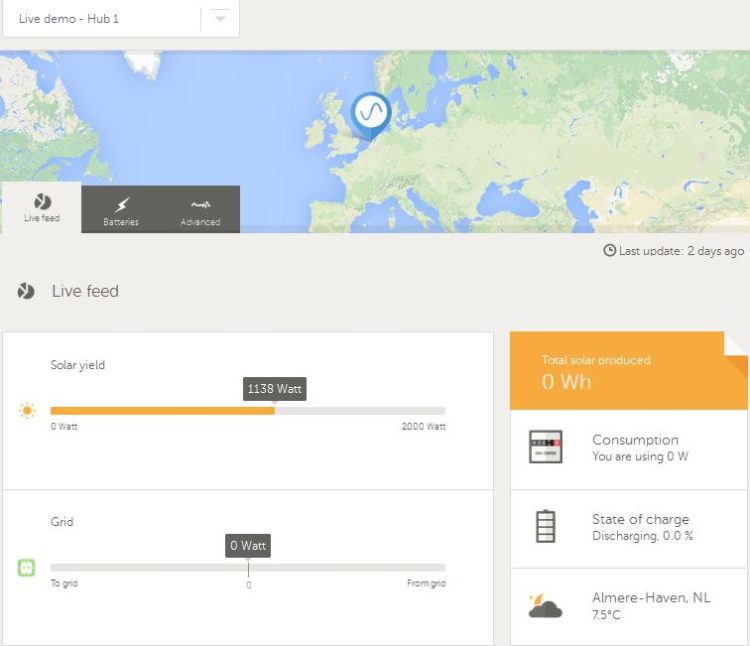Click the 0 Watt grid tooltip

point(248,546)
